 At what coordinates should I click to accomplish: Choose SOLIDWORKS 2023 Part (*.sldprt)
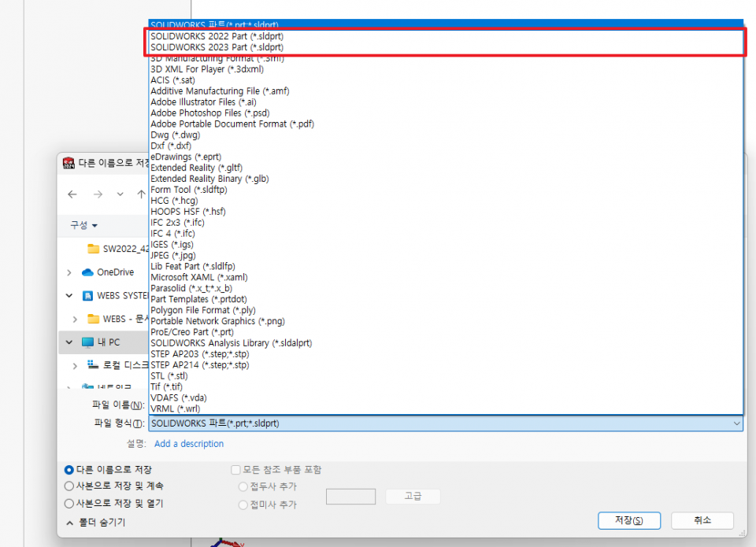point(446,47)
